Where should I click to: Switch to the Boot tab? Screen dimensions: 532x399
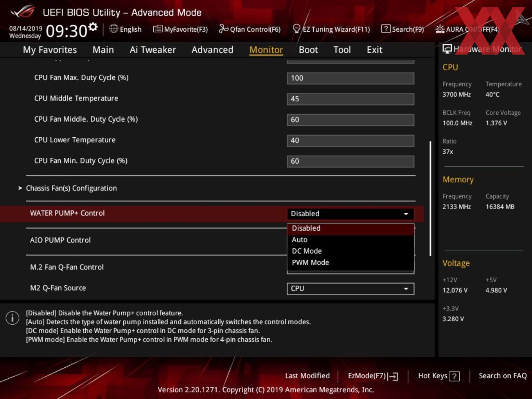pyautogui.click(x=308, y=50)
